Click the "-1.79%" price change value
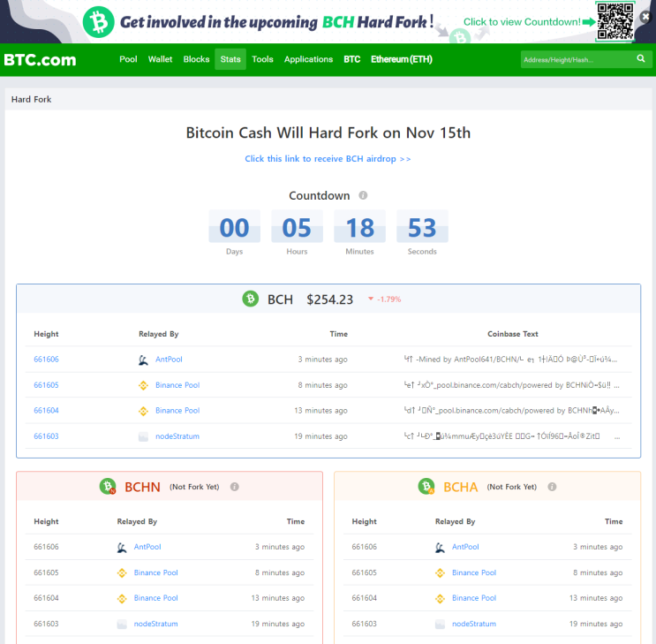This screenshot has width=656, height=644. (389, 299)
